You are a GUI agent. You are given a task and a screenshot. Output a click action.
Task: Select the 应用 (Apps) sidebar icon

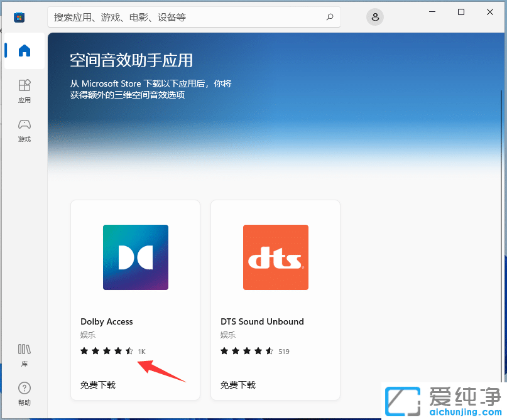click(x=24, y=90)
